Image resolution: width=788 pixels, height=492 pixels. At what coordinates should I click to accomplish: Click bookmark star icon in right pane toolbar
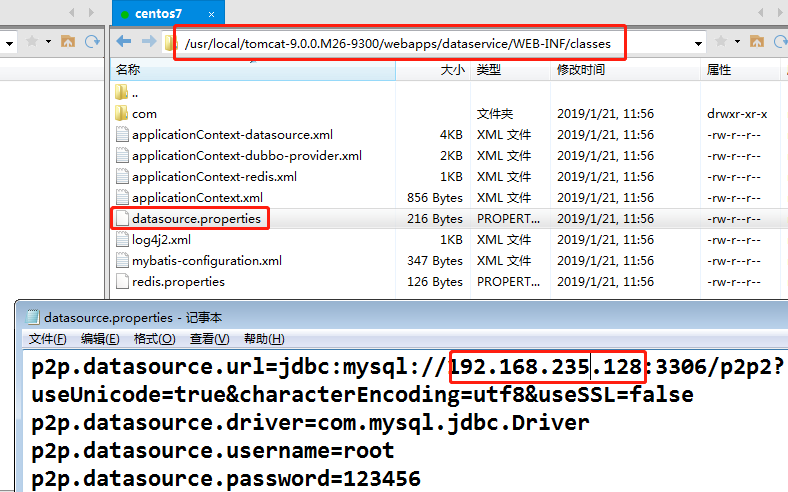722,42
